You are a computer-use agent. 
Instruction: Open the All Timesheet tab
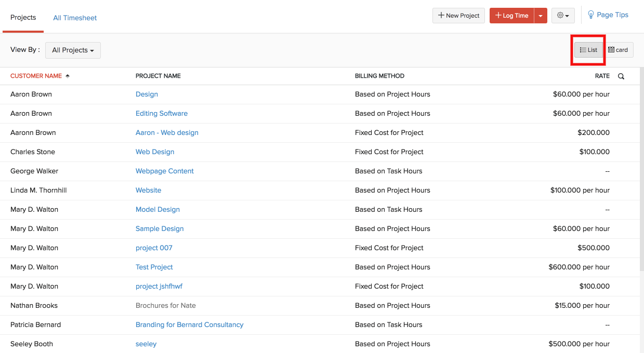[75, 18]
